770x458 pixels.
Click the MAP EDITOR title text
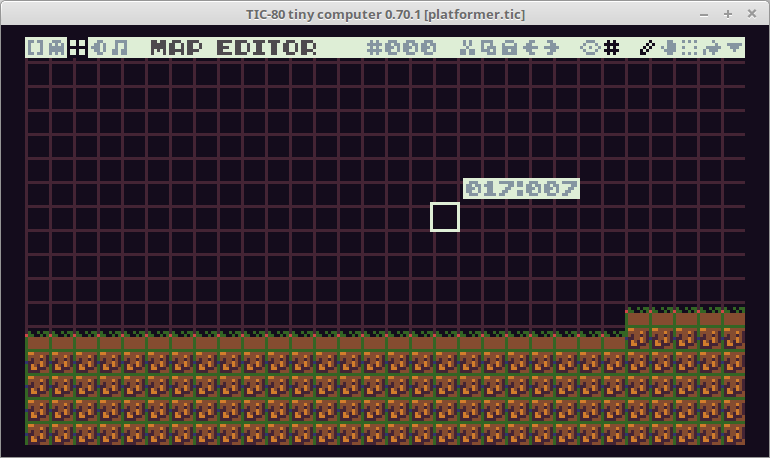pos(233,48)
